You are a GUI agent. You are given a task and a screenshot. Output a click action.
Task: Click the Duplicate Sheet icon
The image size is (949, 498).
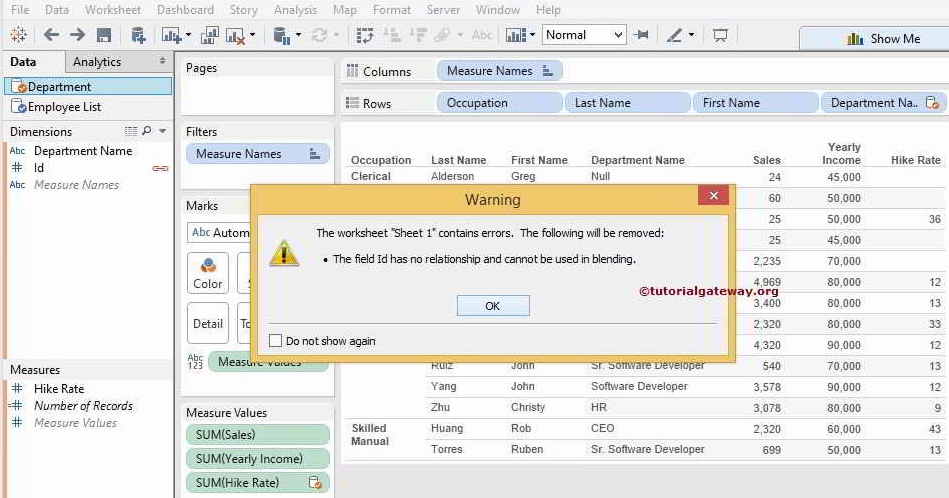pos(209,36)
